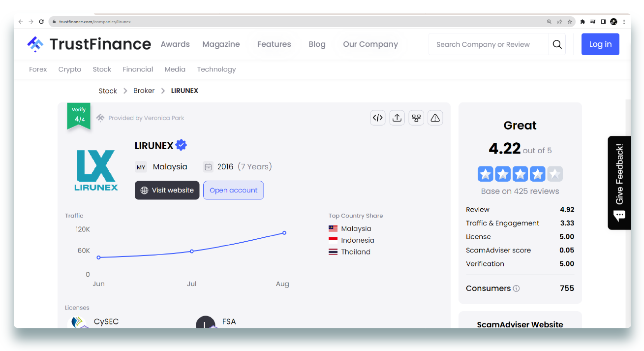Click the search magnifier button
This screenshot has height=351, width=644.
[557, 44]
